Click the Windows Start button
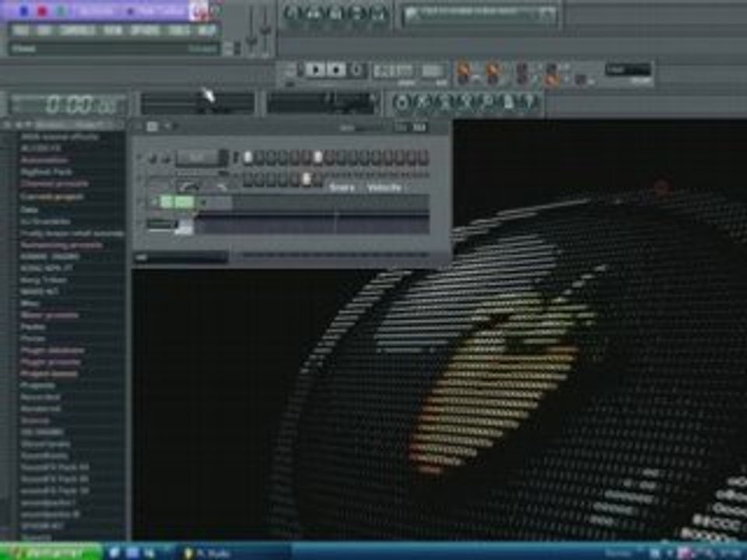 tap(51, 552)
